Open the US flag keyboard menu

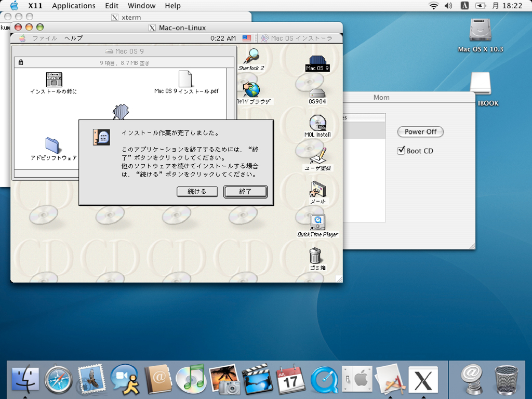pyautogui.click(x=247, y=38)
